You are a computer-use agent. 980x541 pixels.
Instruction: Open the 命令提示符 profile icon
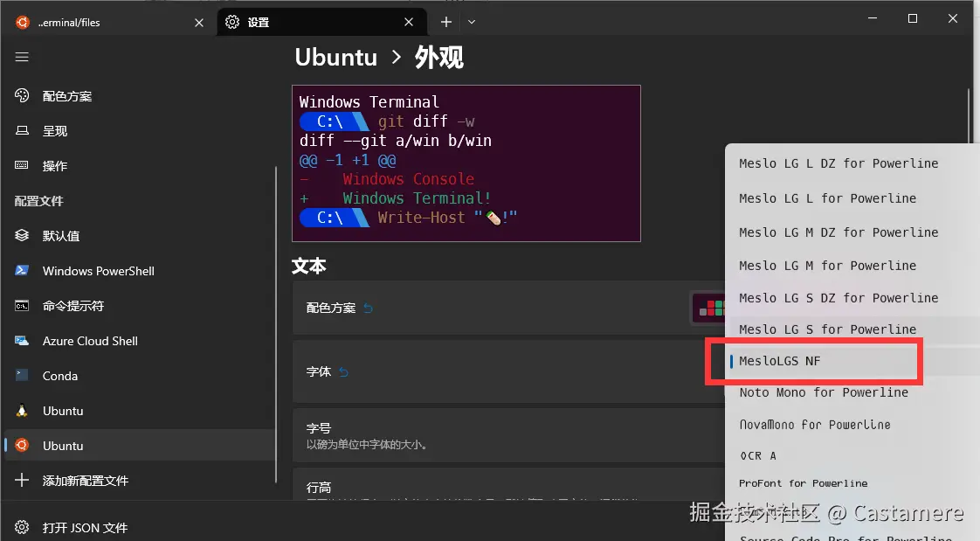[21, 306]
